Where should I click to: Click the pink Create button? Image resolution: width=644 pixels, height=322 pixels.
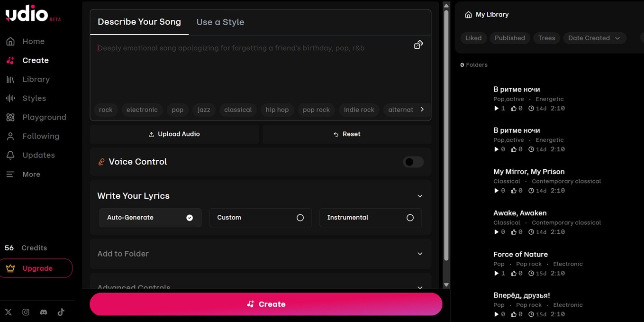266,304
